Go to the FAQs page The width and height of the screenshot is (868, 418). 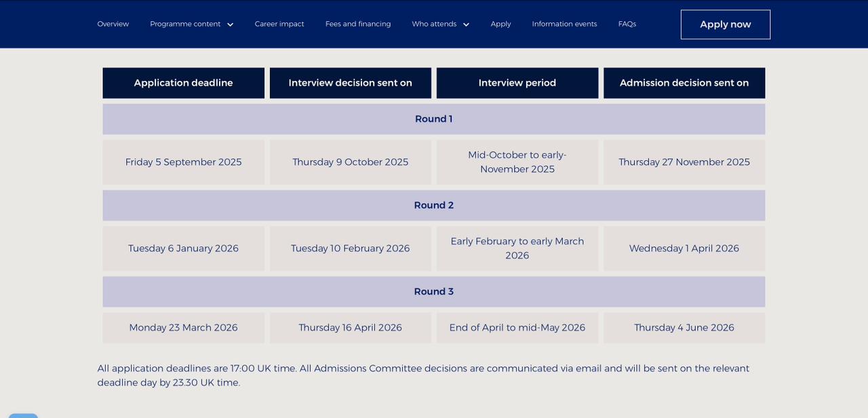tap(627, 24)
